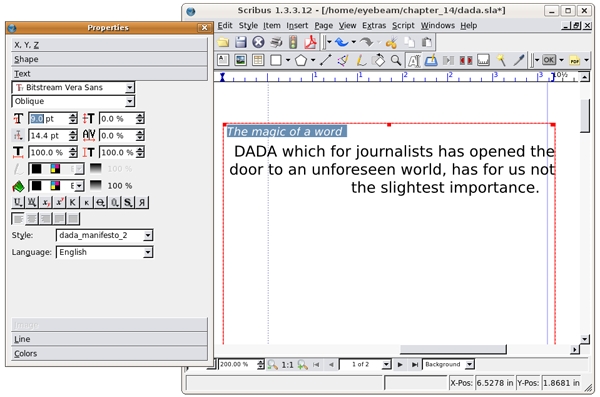Image resolution: width=600 pixels, height=397 pixels.
Task: Click the text fill color swatch
Action: click(37, 186)
